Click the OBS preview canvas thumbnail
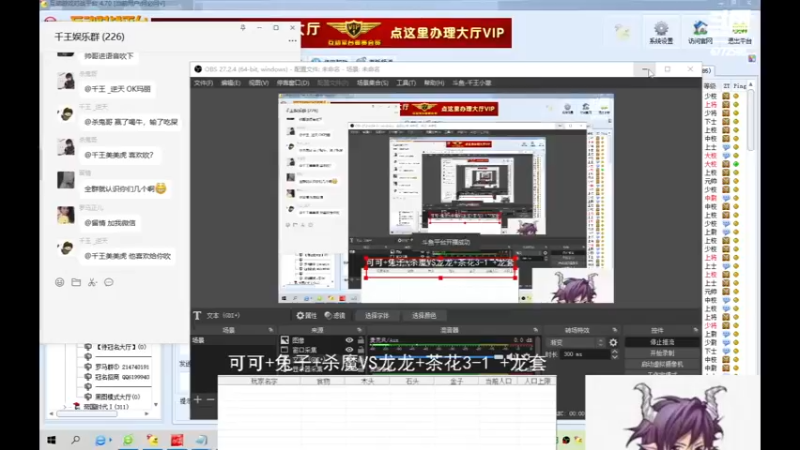 [x=446, y=198]
